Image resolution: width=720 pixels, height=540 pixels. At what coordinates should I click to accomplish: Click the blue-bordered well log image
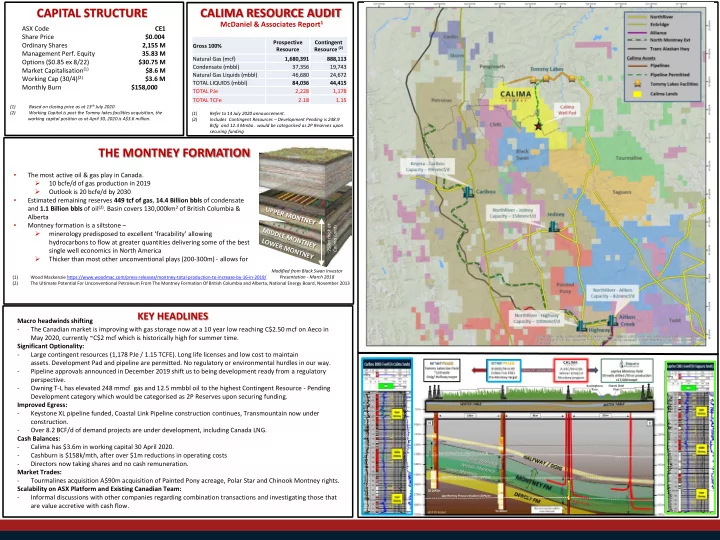coord(387,436)
